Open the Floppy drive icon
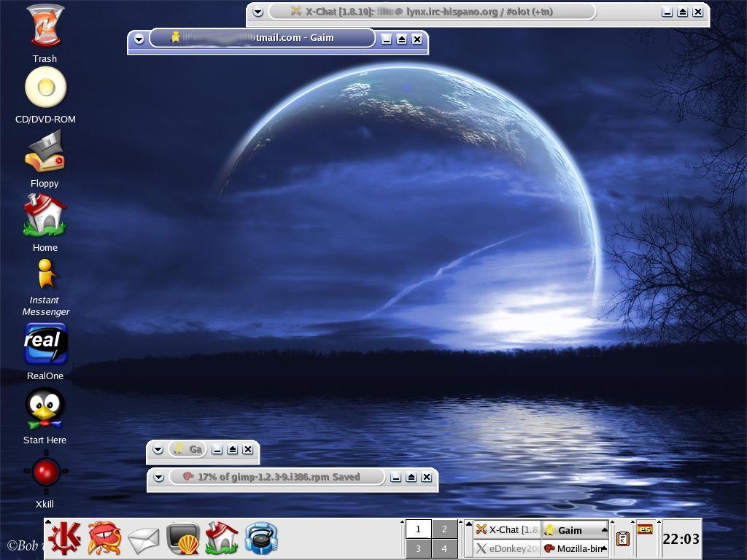The width and height of the screenshot is (747, 560). (44, 152)
